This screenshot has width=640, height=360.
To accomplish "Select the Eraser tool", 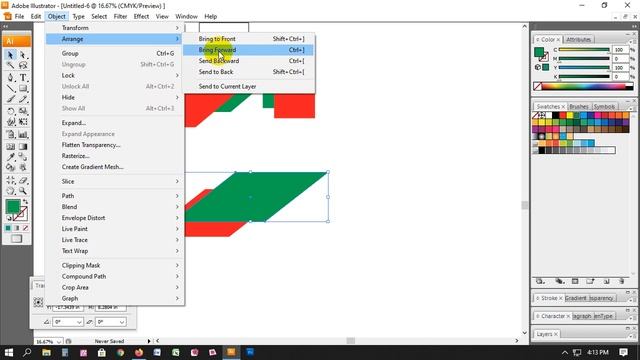I will 23,180.
